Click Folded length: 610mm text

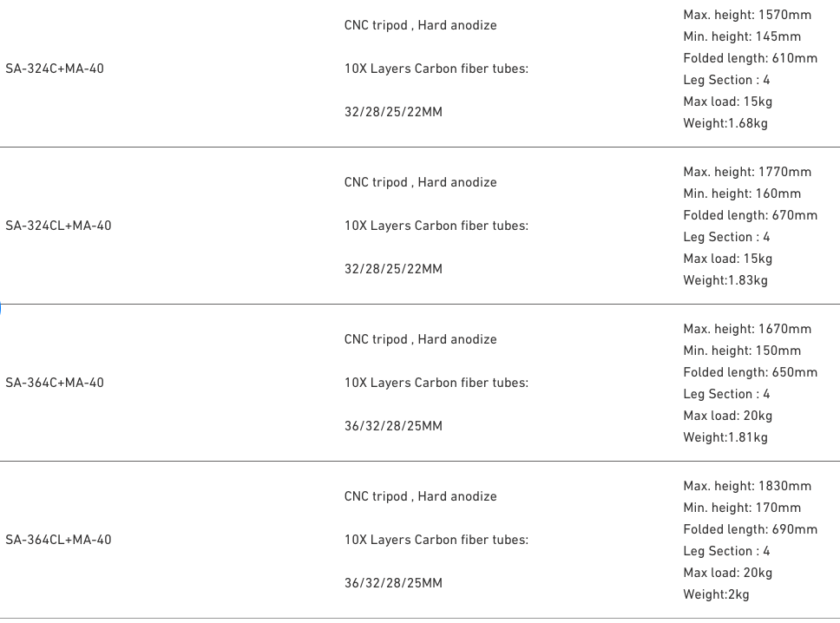coord(751,58)
